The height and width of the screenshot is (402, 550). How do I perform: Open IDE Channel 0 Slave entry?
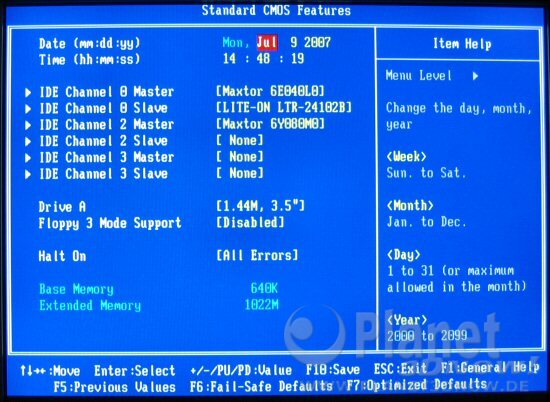pyautogui.click(x=103, y=108)
